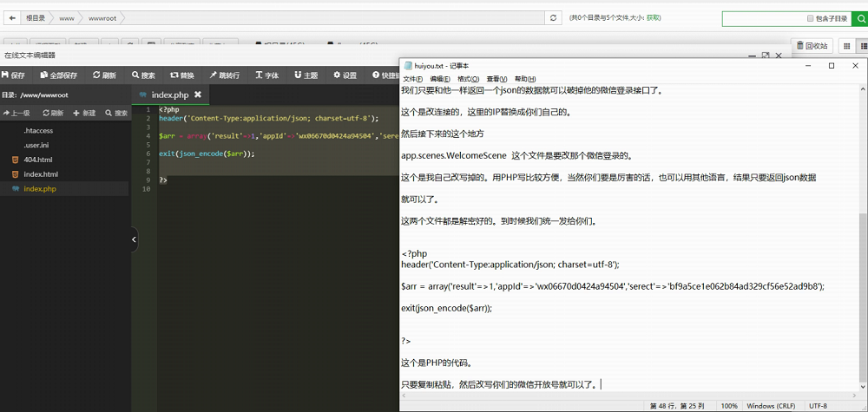Close the index.php editor tab
The width and height of the screenshot is (868, 412).
pyautogui.click(x=198, y=95)
